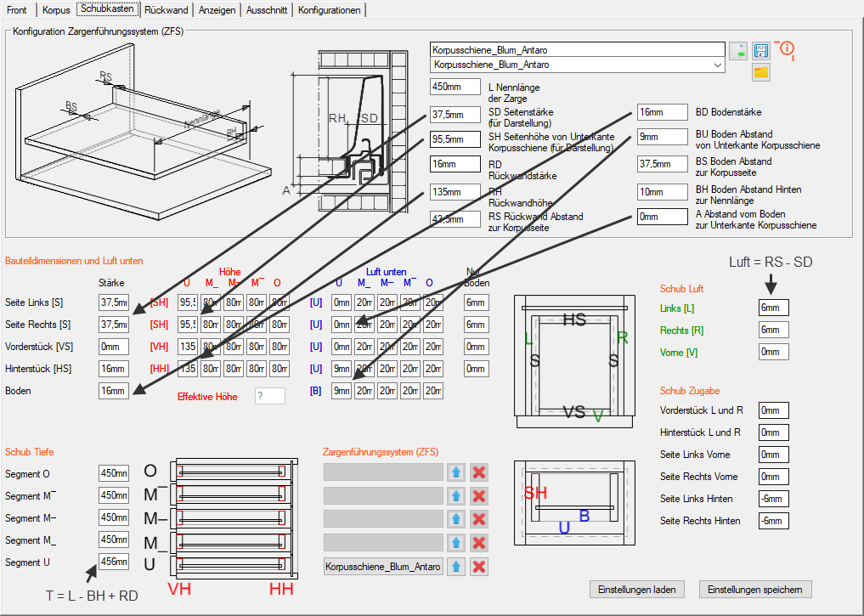Click Vorderstück U height 135 field
Screen dimensions: 864x616
pyautogui.click(x=188, y=347)
